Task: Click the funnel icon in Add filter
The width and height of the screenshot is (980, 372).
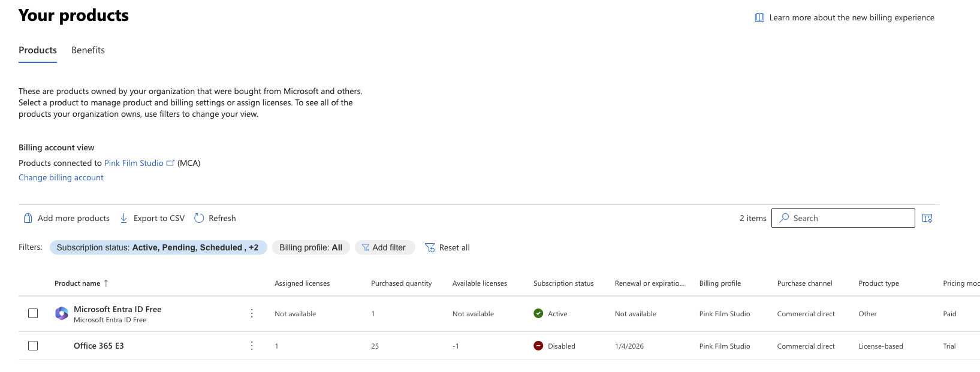Action: point(366,247)
